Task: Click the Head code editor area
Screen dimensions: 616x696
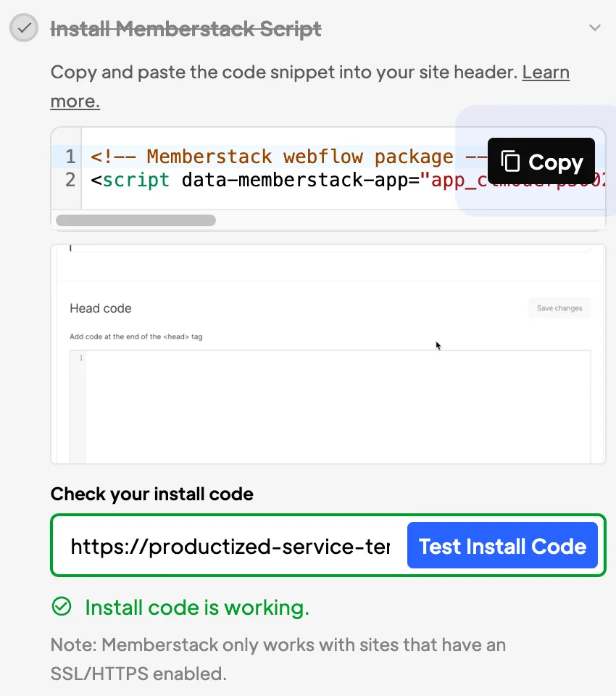Action: coord(330,406)
